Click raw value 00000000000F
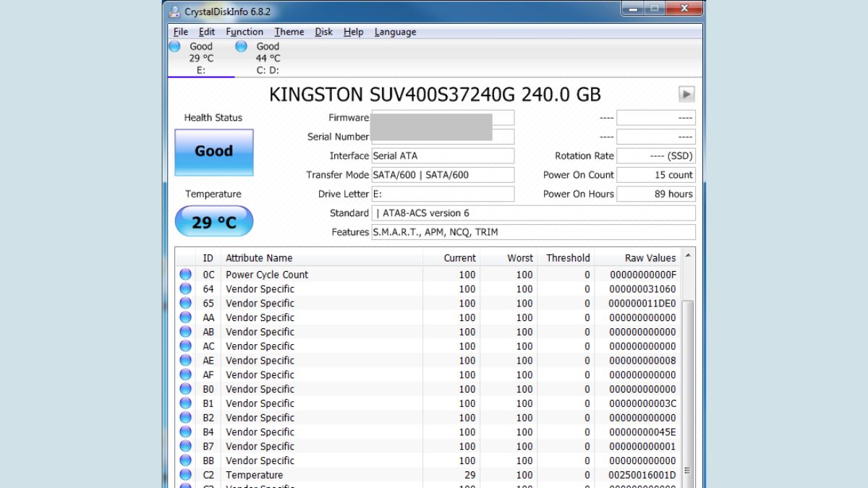This screenshot has width=868, height=488. 642,275
